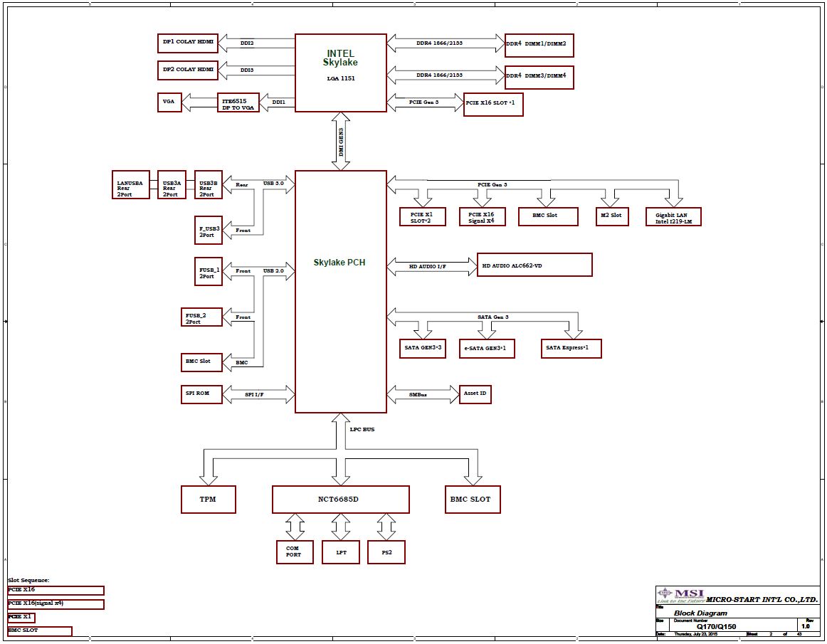
Task: Click the BMC SLOT slot sequence entry
Action: pos(40,630)
